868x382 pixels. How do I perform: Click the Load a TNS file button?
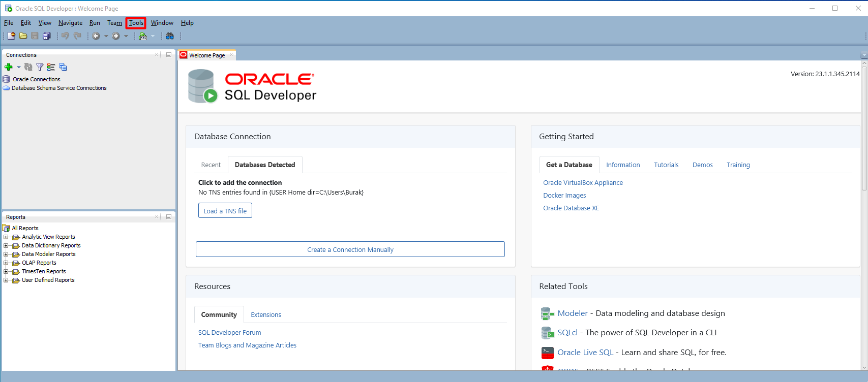coord(225,211)
